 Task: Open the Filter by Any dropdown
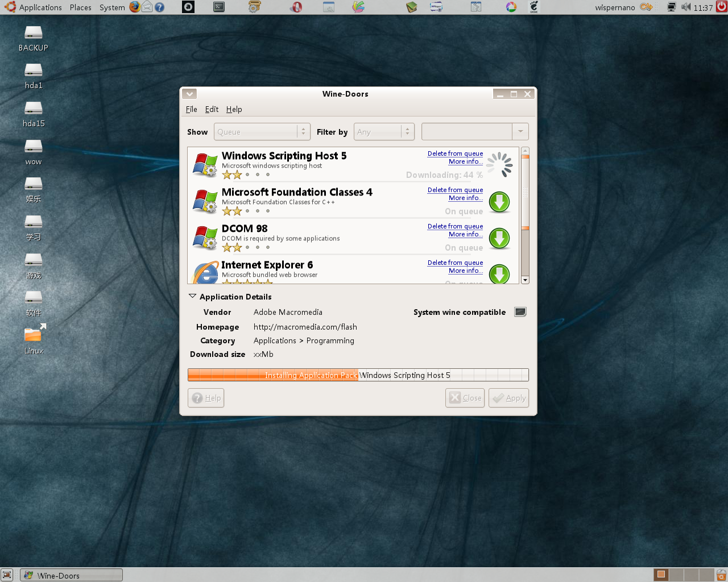tap(384, 132)
